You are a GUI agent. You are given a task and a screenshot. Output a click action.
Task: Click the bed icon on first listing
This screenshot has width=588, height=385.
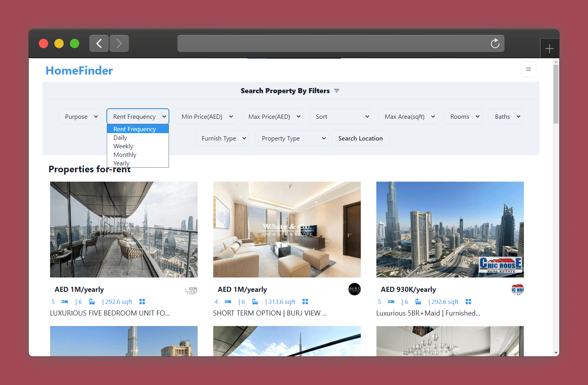pyautogui.click(x=65, y=302)
